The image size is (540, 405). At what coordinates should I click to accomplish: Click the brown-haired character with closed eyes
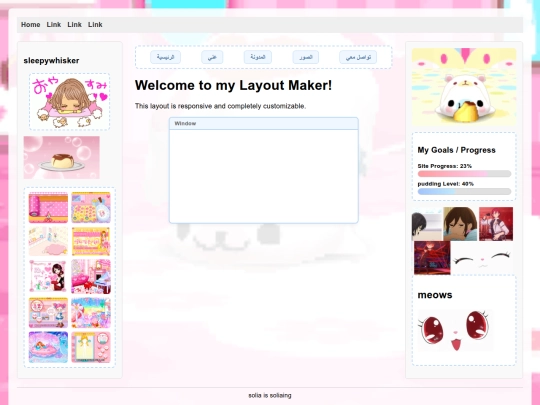click(460, 224)
